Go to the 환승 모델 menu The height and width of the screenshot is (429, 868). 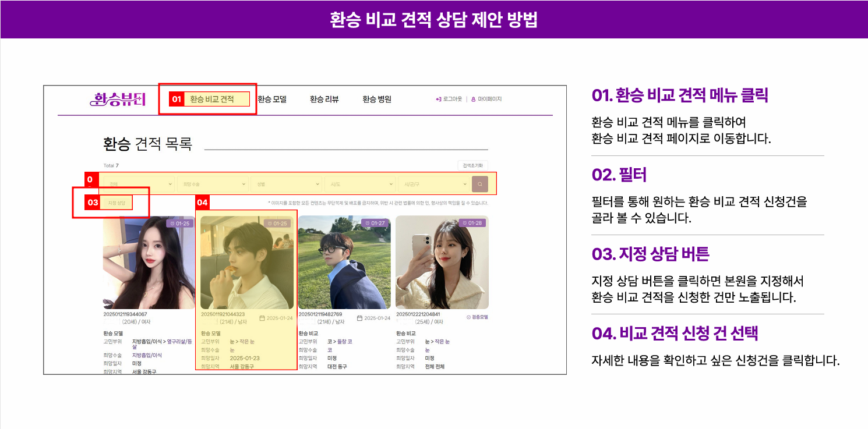tap(272, 100)
